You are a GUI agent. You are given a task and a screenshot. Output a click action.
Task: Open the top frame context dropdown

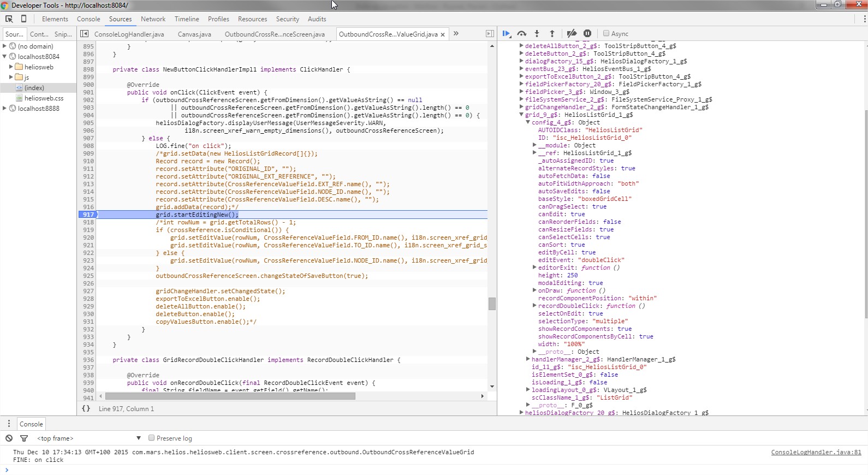click(x=88, y=438)
